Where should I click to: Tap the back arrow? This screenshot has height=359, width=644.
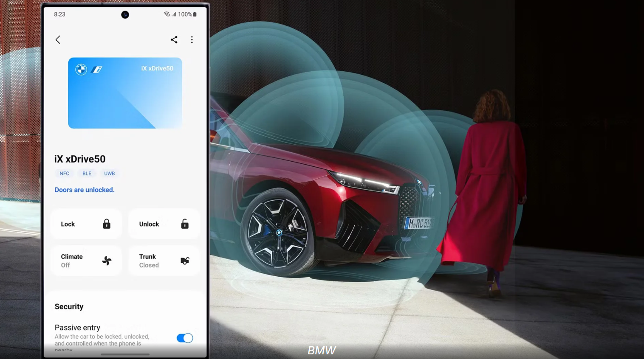[x=58, y=39]
